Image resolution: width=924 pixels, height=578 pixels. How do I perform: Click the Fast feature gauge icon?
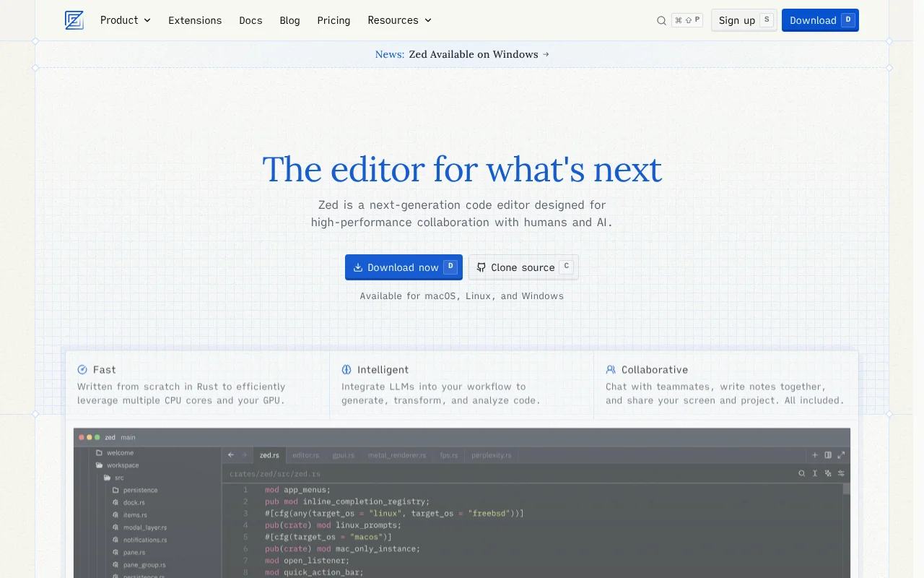pyautogui.click(x=82, y=370)
